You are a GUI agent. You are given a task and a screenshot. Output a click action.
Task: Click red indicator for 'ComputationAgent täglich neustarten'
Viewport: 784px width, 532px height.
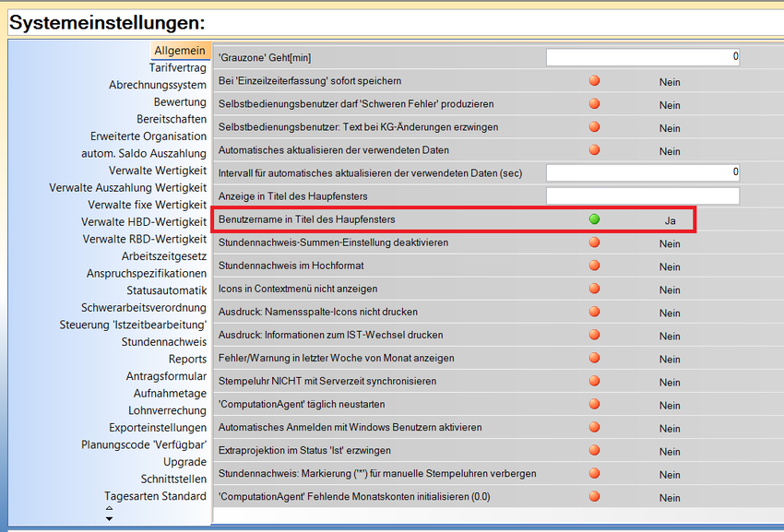click(x=594, y=404)
